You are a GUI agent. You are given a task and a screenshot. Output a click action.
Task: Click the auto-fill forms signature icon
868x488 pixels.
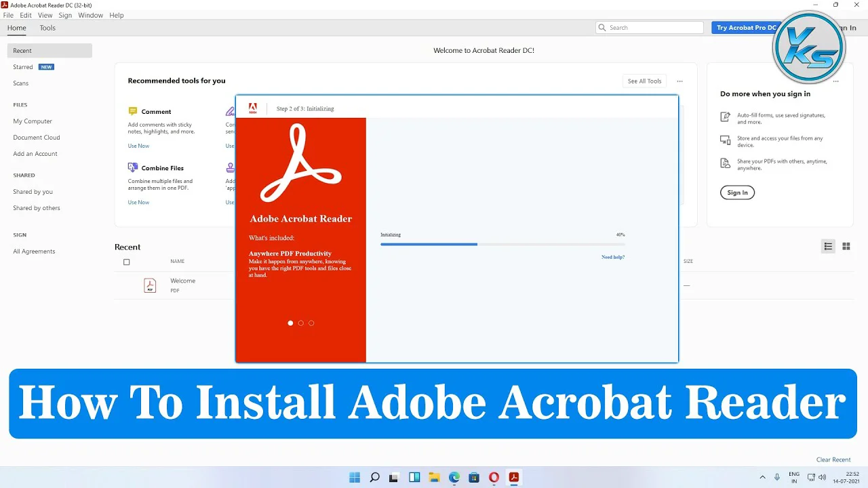point(725,117)
